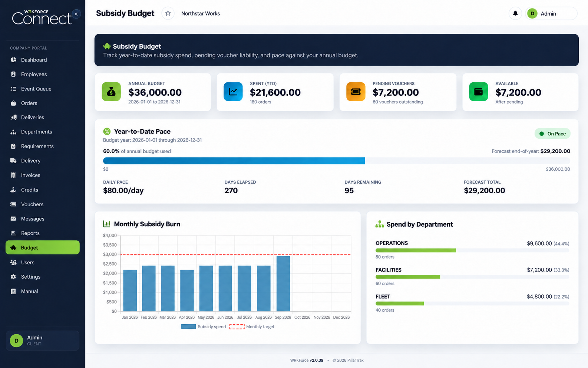Click the Available wallet icon

pyautogui.click(x=479, y=92)
